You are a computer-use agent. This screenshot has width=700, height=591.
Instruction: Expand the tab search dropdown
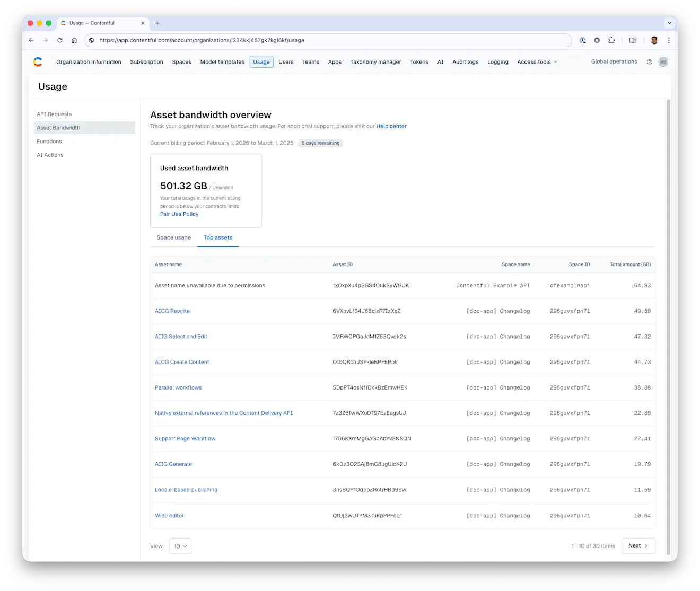coord(669,23)
